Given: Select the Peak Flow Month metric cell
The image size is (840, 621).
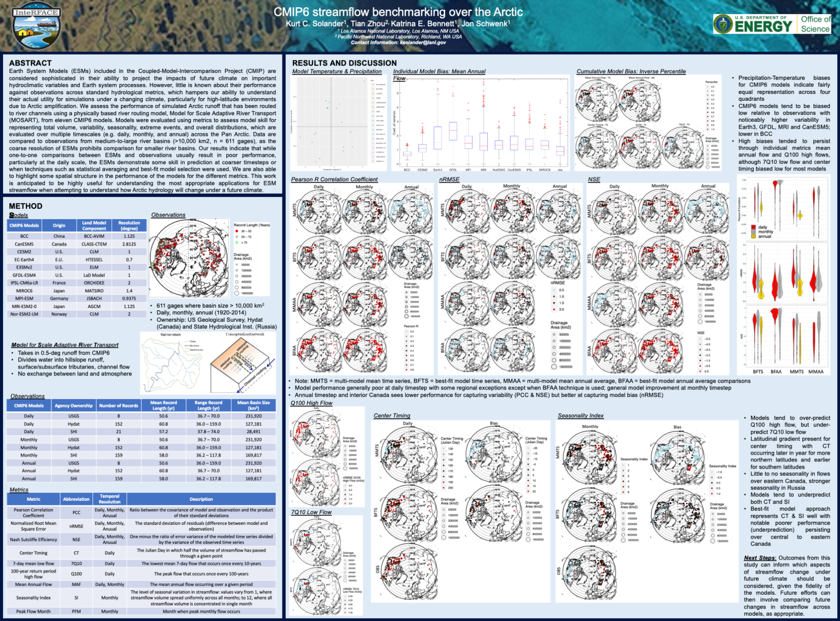Looking at the screenshot, I should 34,612.
